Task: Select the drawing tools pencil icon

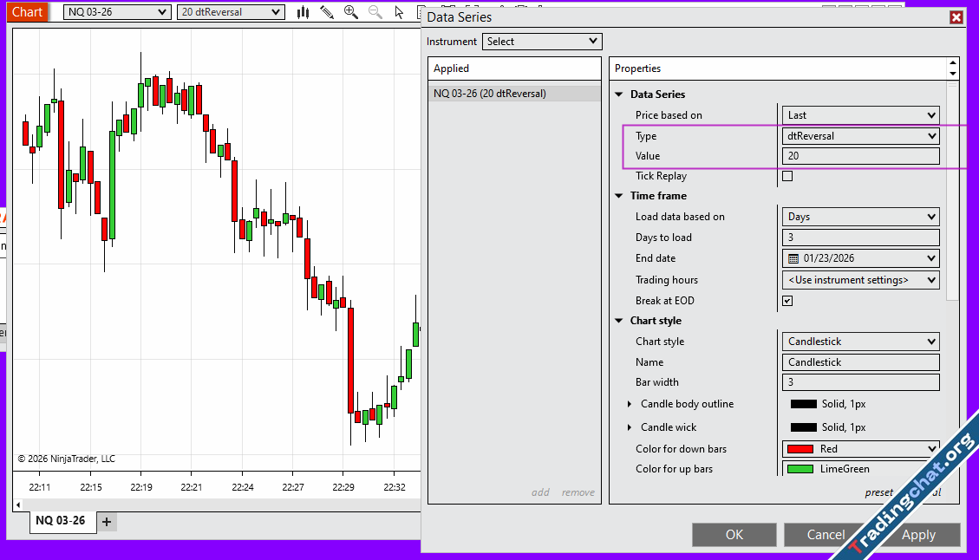Action: [327, 12]
